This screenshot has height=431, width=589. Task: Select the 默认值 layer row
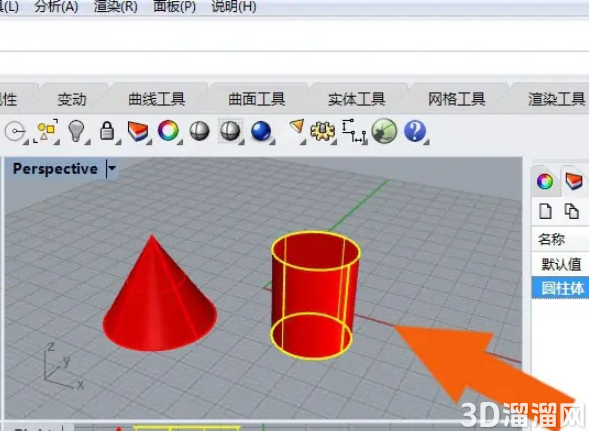[561, 264]
